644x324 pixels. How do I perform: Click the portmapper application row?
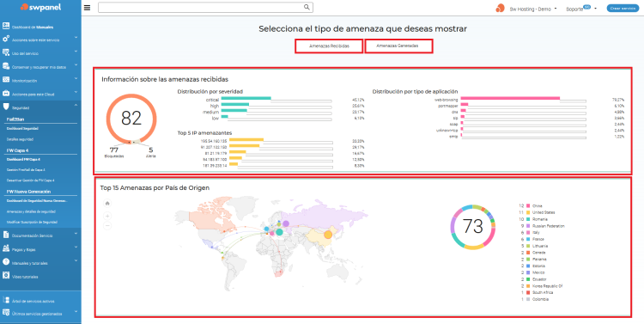click(530, 106)
